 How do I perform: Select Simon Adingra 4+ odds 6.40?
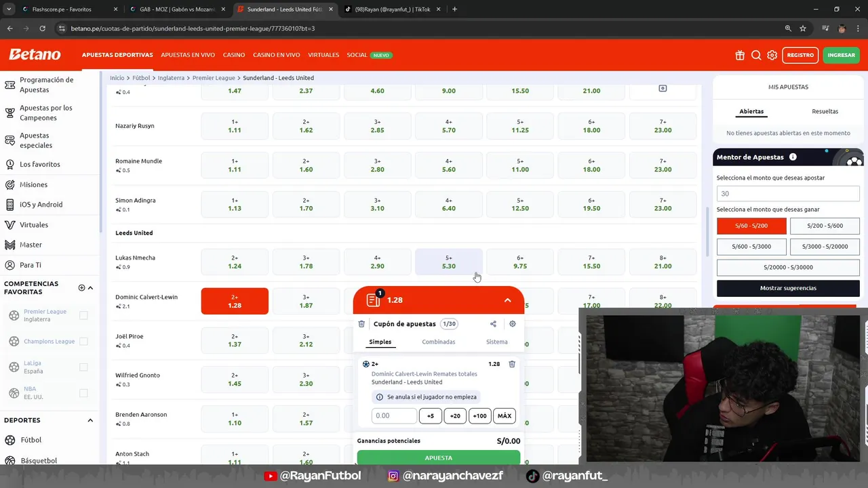coord(449,205)
